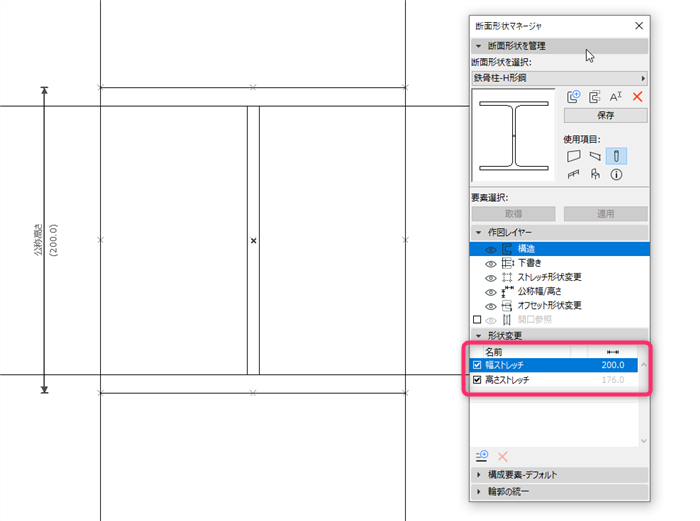This screenshot has width=700, height=521.
Task: Click the 開口参照 layer icon
Action: 507,320
